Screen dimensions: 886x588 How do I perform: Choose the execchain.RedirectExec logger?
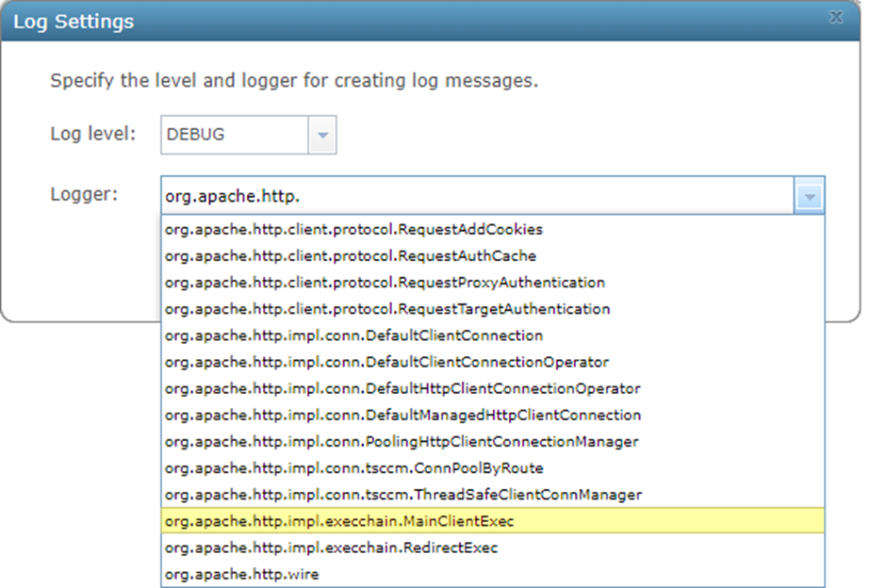493,547
